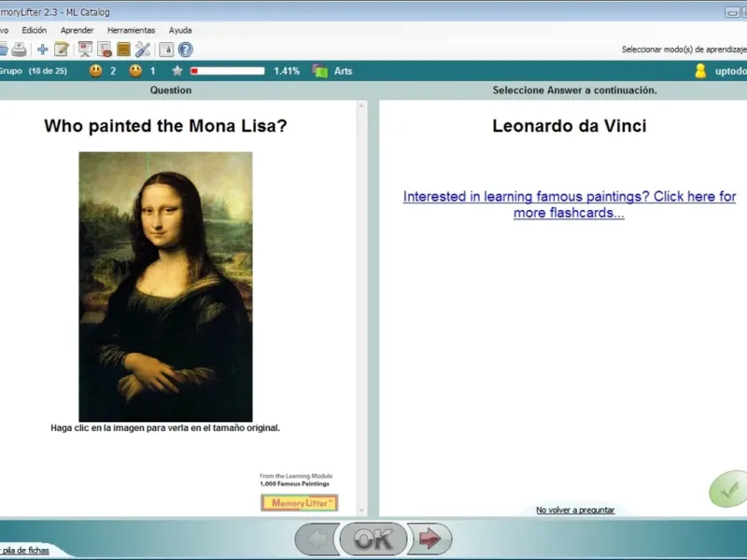Click the Mona Lisa image thumbnail
This screenshot has height=560, width=747.
click(165, 287)
